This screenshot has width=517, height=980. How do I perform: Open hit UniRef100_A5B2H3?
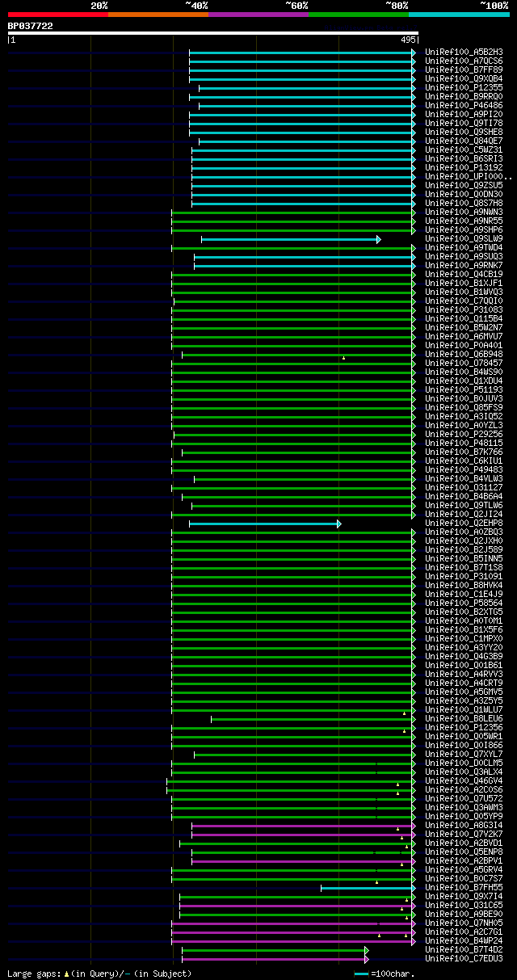pos(464,52)
